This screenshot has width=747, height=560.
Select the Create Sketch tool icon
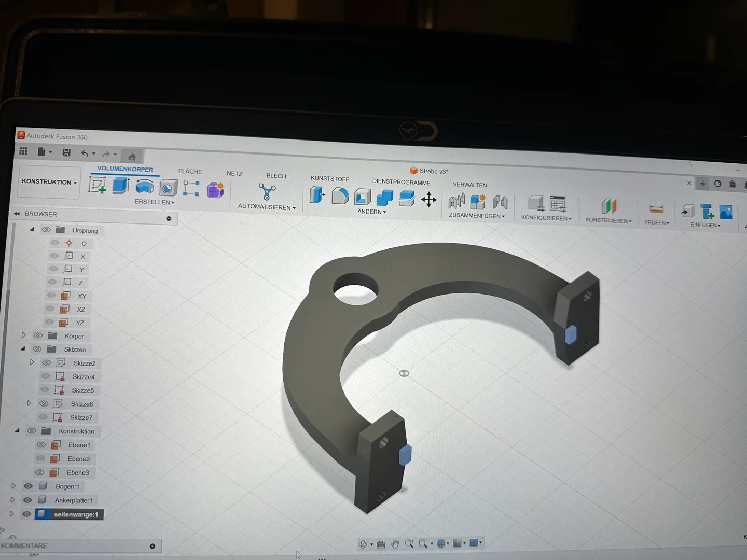pos(98,185)
